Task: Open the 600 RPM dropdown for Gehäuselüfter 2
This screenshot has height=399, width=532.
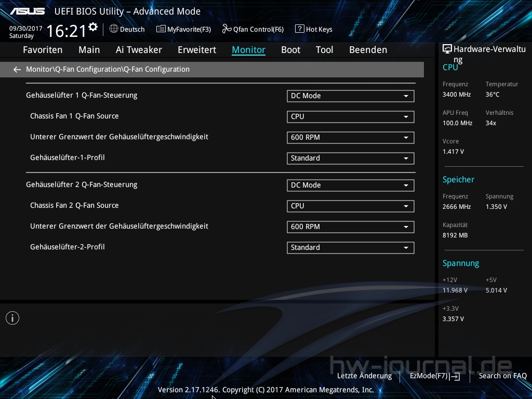Action: pyautogui.click(x=351, y=227)
